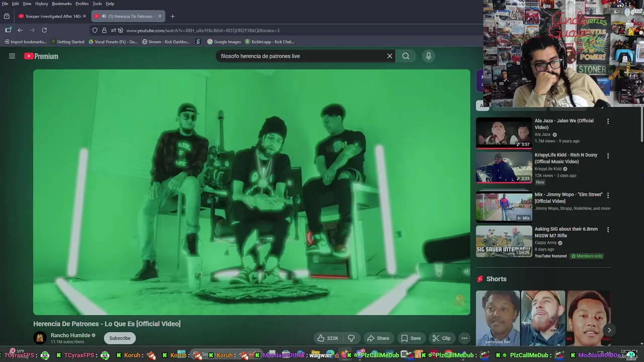Open tracking protection shield icon
644x362 pixels.
tap(95, 30)
